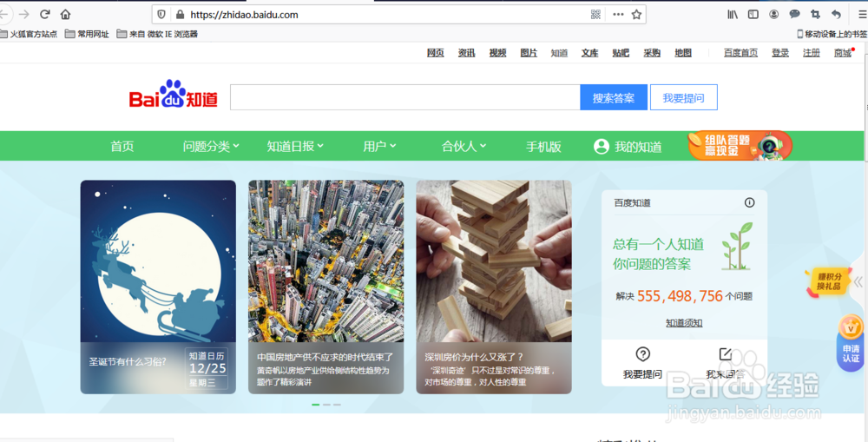Click the chat bubble toolbar icon
Screen dimensions: 868x442
coord(794,15)
